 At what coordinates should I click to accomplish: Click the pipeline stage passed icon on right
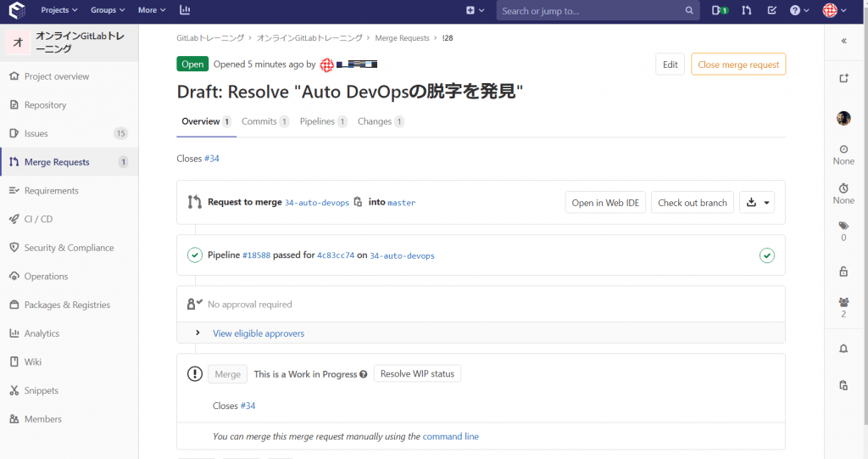point(766,255)
